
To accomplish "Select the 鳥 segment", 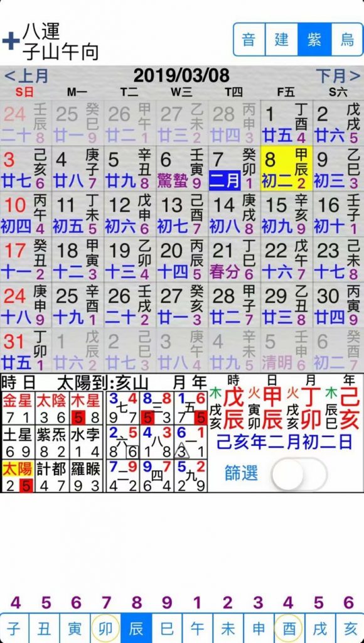I will pyautogui.click(x=347, y=40).
